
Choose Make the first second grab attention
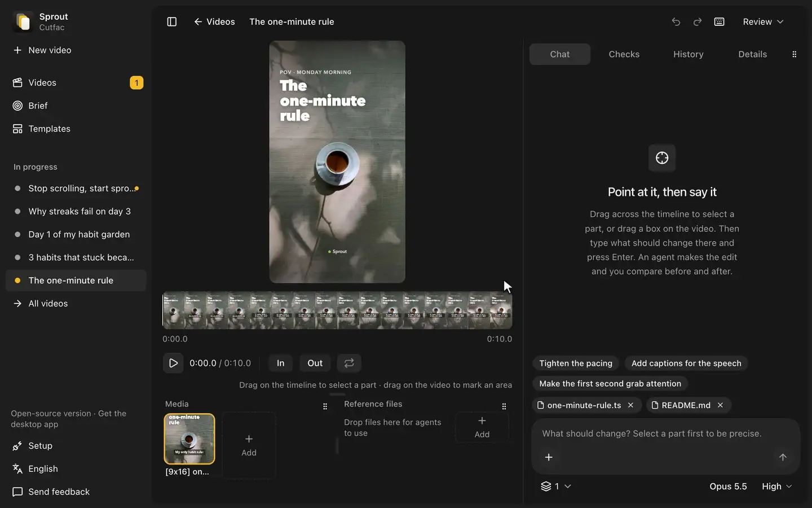[x=610, y=384]
